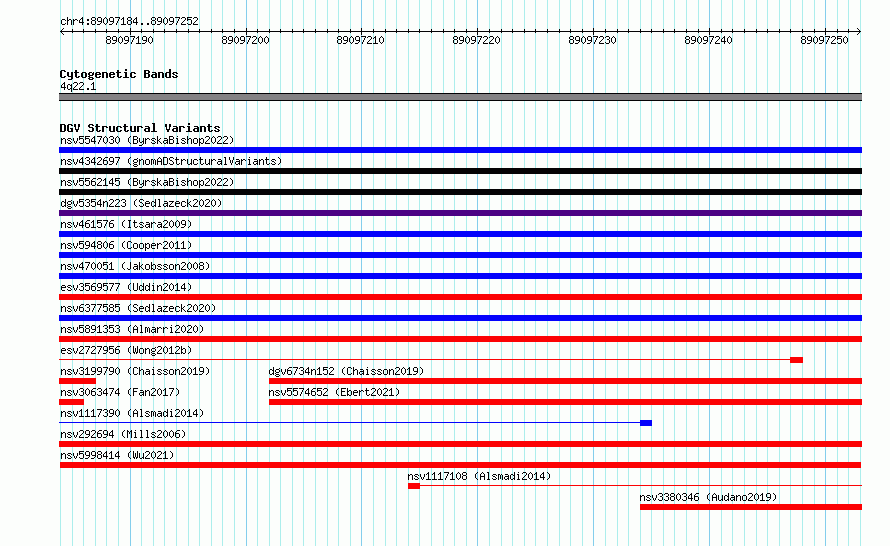Click the nsv5547030 (ByrskaBishop2022) variant label
The image size is (890, 546).
(147, 140)
